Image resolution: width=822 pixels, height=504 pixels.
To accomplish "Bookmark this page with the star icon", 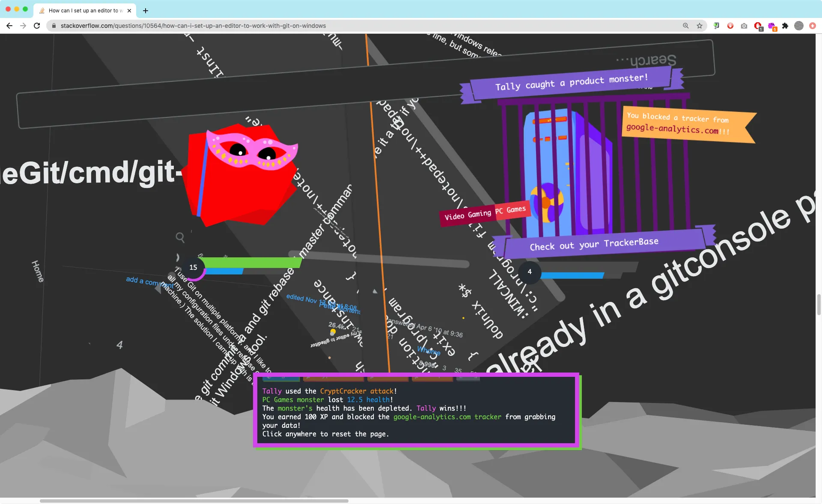I will (x=700, y=26).
